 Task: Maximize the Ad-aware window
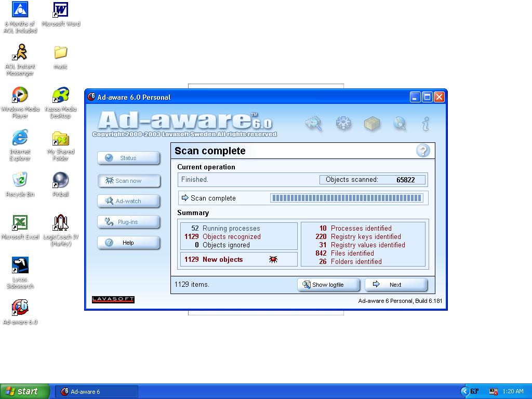coord(427,97)
